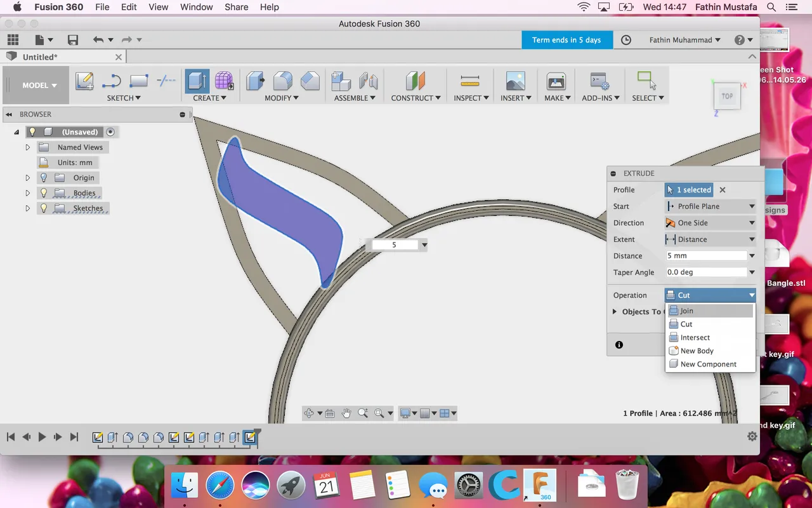Expand the Bodies tree node
The image size is (812, 508).
pyautogui.click(x=27, y=193)
